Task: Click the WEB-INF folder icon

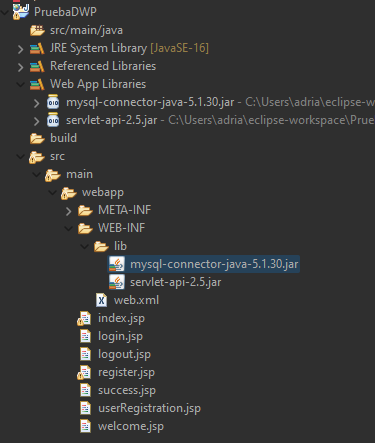Action: tap(85, 228)
